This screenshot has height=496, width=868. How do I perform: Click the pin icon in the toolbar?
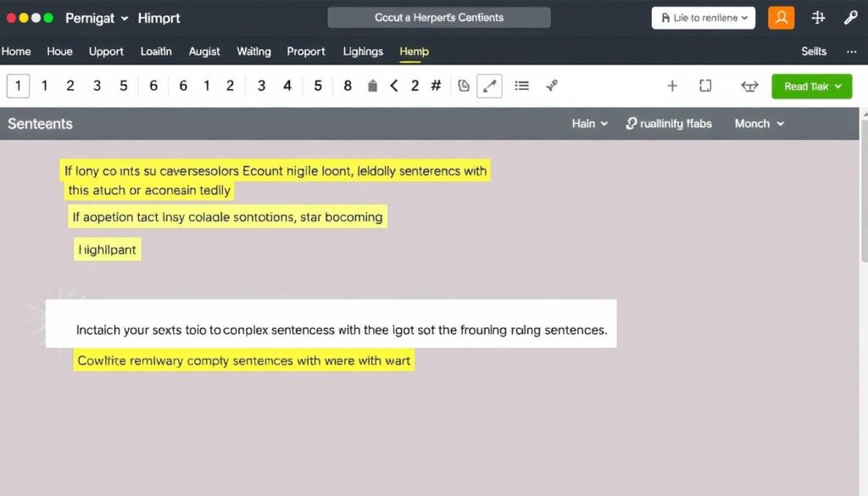551,86
